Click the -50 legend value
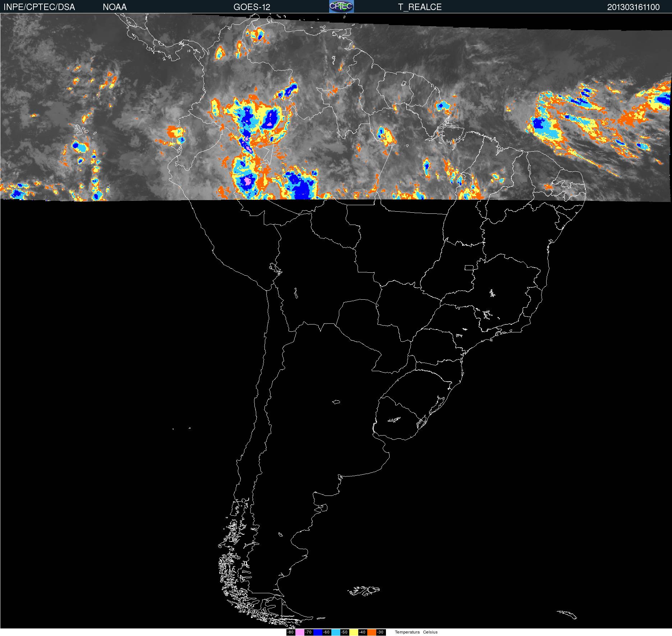The height and width of the screenshot is (636, 672). tap(344, 632)
